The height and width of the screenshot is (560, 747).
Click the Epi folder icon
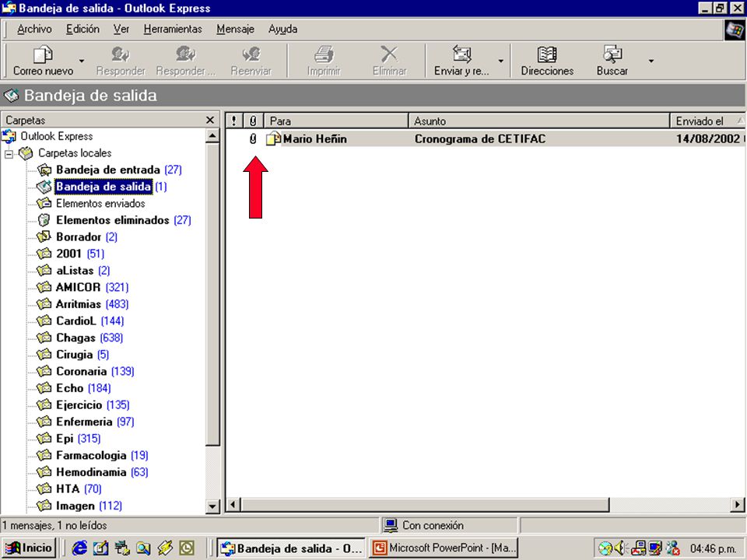pyautogui.click(x=44, y=439)
